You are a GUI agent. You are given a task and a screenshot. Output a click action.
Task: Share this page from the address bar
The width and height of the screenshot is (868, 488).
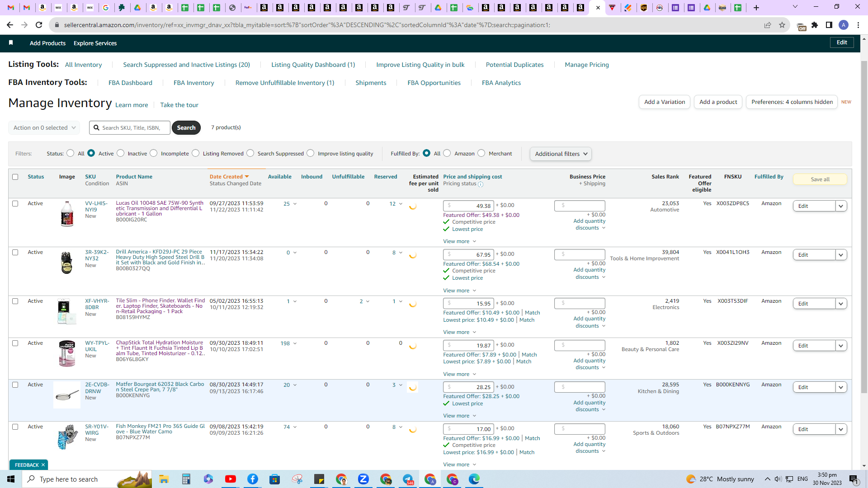pos(768,25)
